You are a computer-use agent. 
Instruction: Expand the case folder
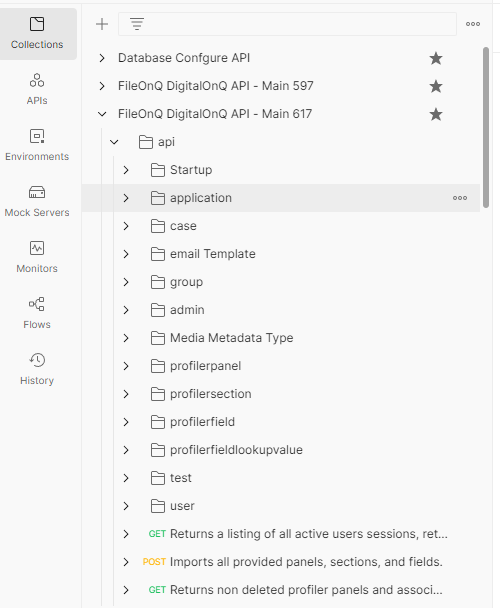(126, 226)
